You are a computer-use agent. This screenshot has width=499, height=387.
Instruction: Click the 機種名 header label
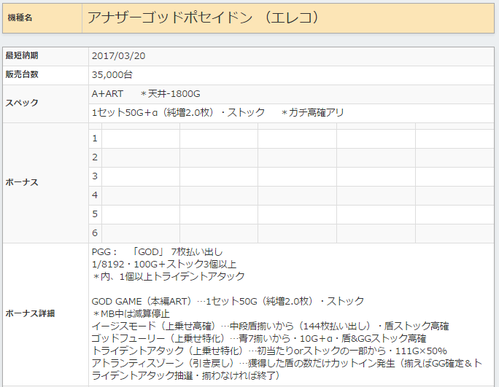[x=20, y=18]
